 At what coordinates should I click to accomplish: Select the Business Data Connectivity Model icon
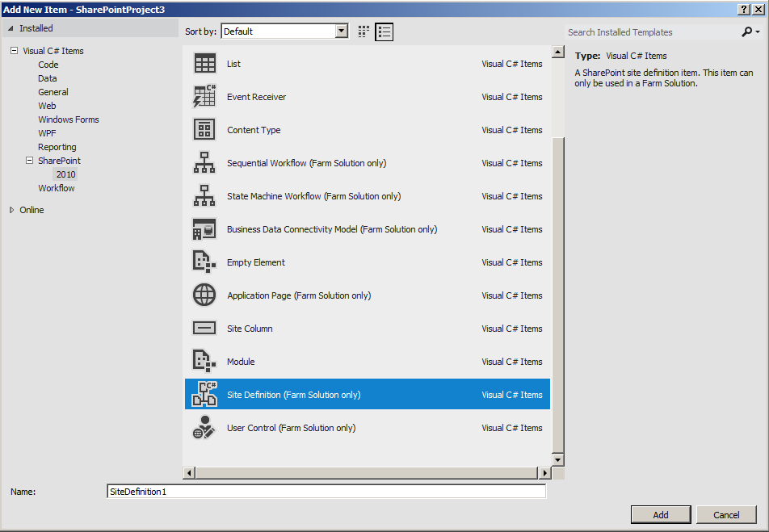click(204, 229)
